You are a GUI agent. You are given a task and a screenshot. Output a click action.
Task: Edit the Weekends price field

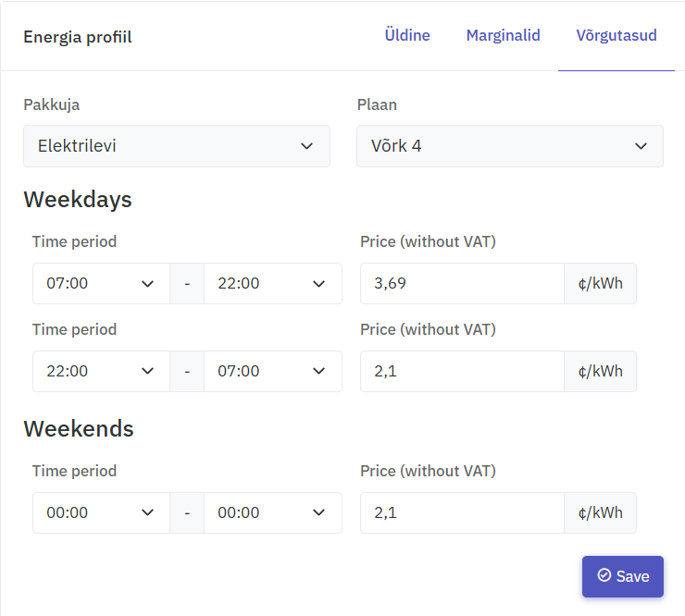pyautogui.click(x=462, y=512)
